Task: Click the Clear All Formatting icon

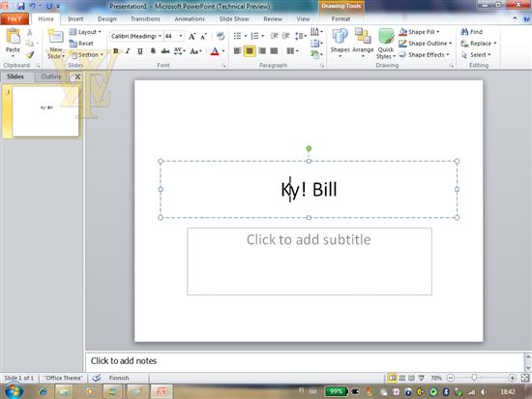Action: [221, 36]
